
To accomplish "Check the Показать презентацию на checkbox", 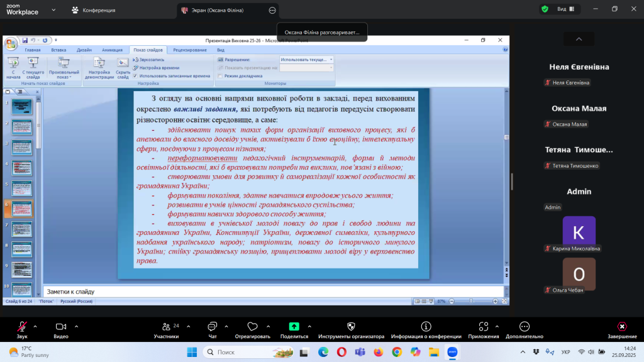I will click(220, 67).
